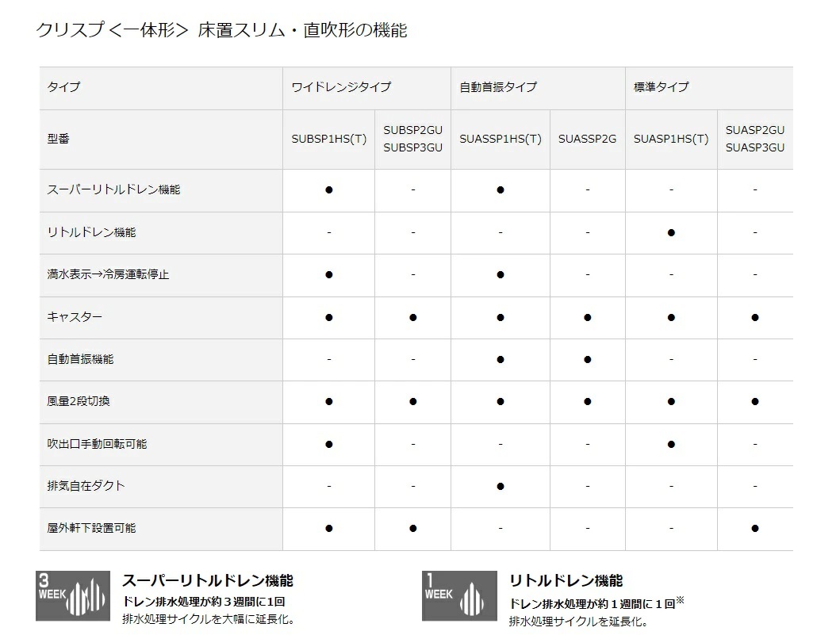Click the dot for 自動首振機能 under SUASSP2G

click(x=588, y=359)
